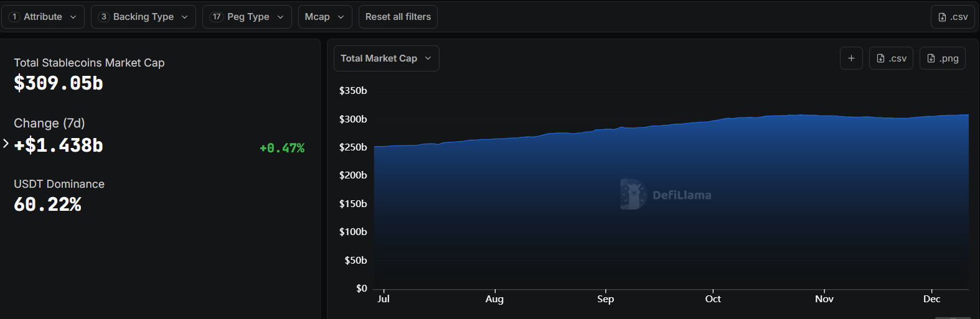Open the Attribute filter dropdown arrow
This screenshot has height=319, width=980.
click(x=73, y=17)
